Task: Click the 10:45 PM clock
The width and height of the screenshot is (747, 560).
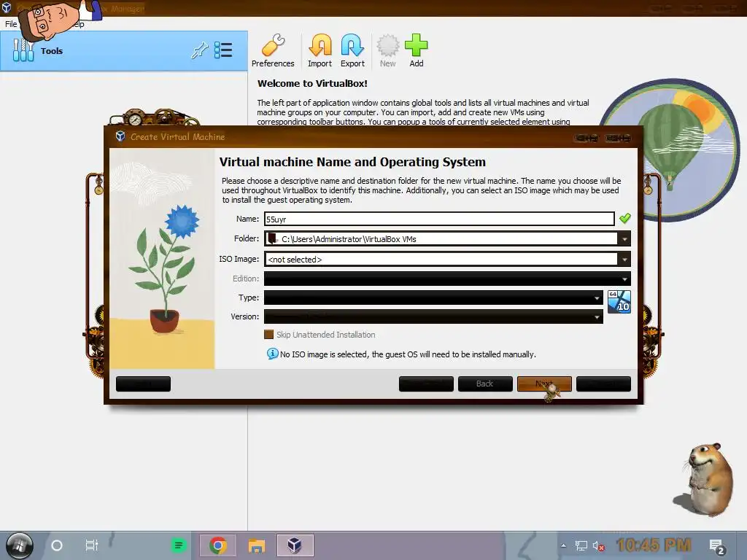Action: coord(654,545)
